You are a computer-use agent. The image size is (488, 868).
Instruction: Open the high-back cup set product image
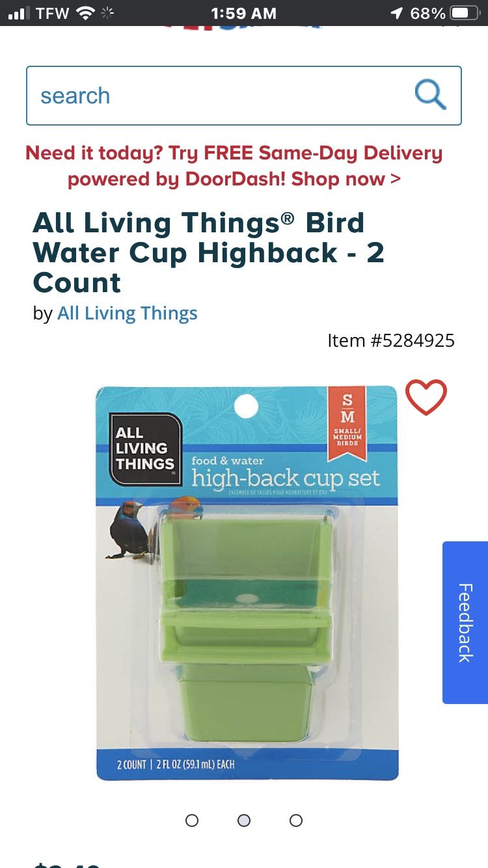(247, 584)
